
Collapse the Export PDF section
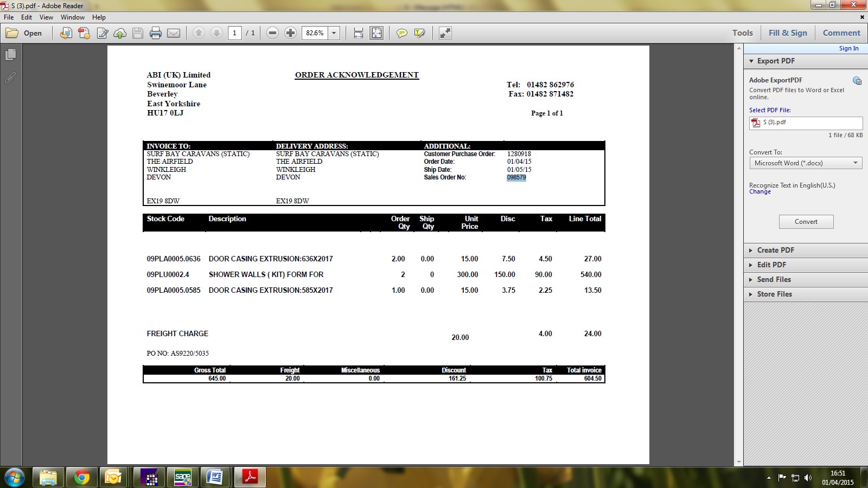pyautogui.click(x=806, y=61)
